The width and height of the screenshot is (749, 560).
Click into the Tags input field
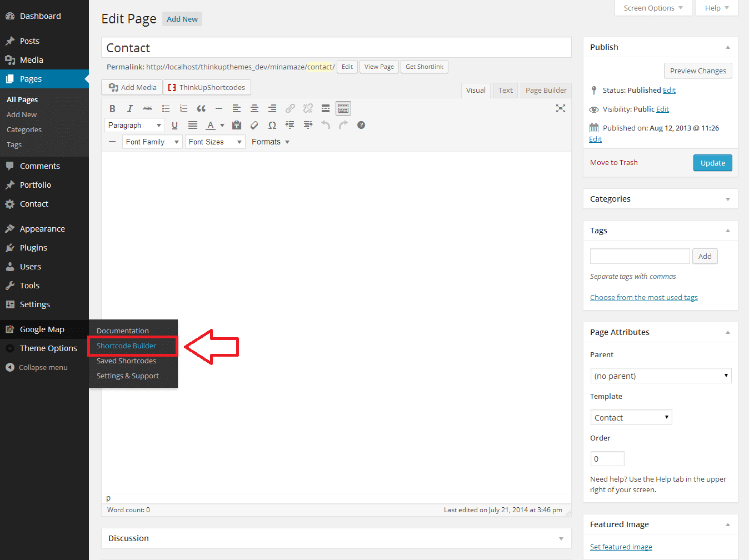pos(640,256)
